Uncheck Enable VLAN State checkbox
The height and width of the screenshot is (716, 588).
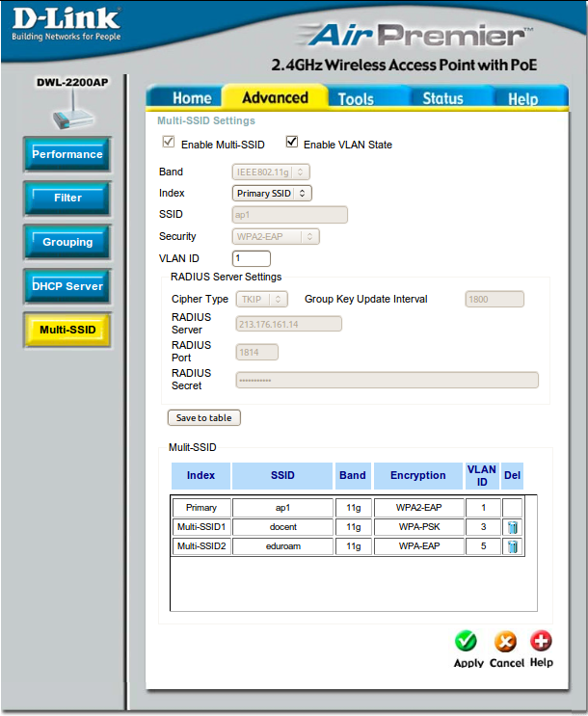click(292, 144)
